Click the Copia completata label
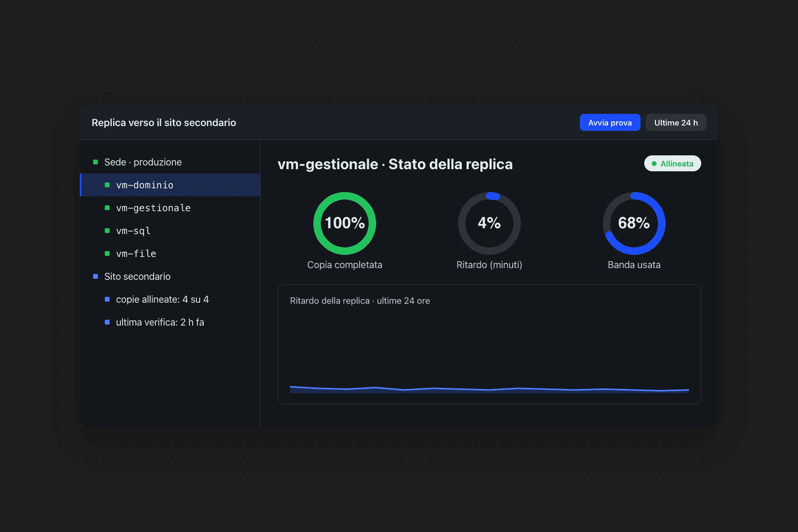The height and width of the screenshot is (532, 798). click(345, 265)
